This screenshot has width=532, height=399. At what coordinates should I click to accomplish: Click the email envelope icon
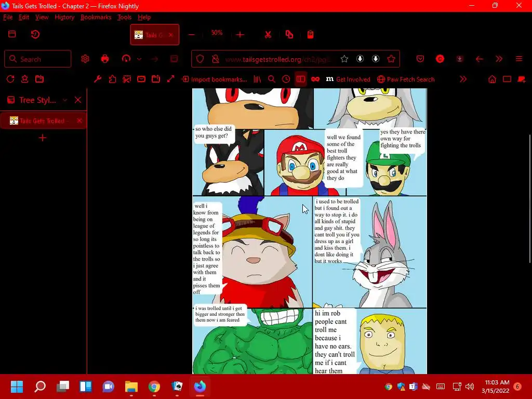coord(141,79)
